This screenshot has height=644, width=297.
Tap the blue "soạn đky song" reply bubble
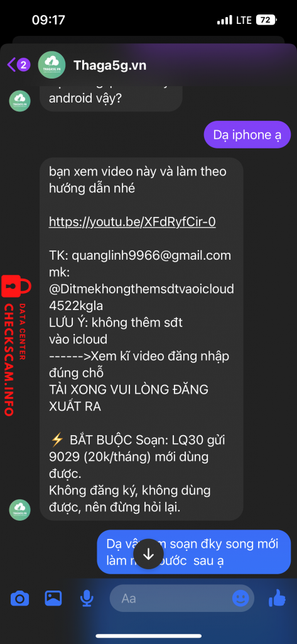(x=194, y=552)
